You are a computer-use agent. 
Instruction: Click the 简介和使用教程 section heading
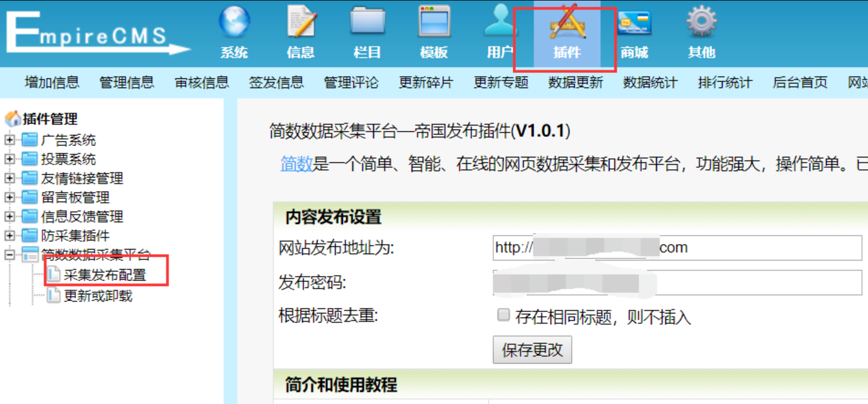(x=341, y=385)
